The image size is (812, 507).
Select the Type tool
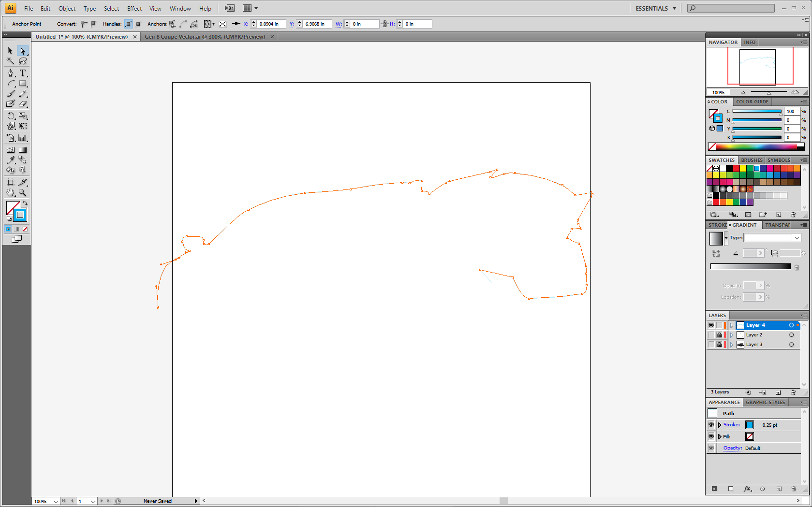tap(23, 73)
